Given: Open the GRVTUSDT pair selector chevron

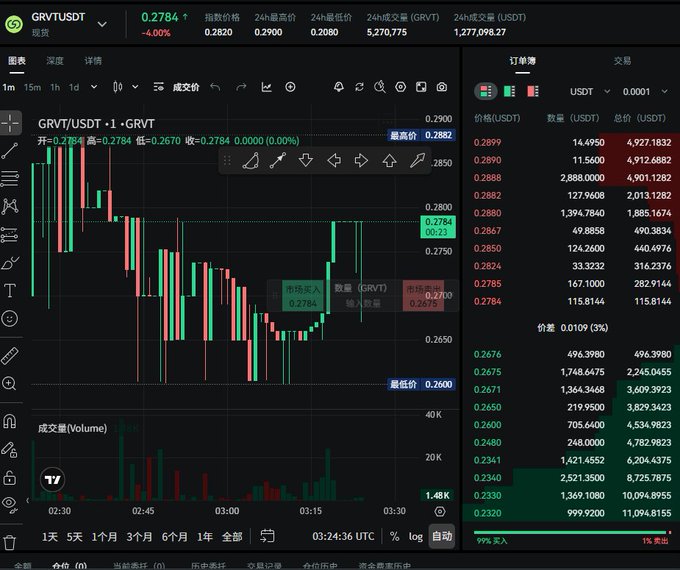Looking at the screenshot, I should 102,24.
